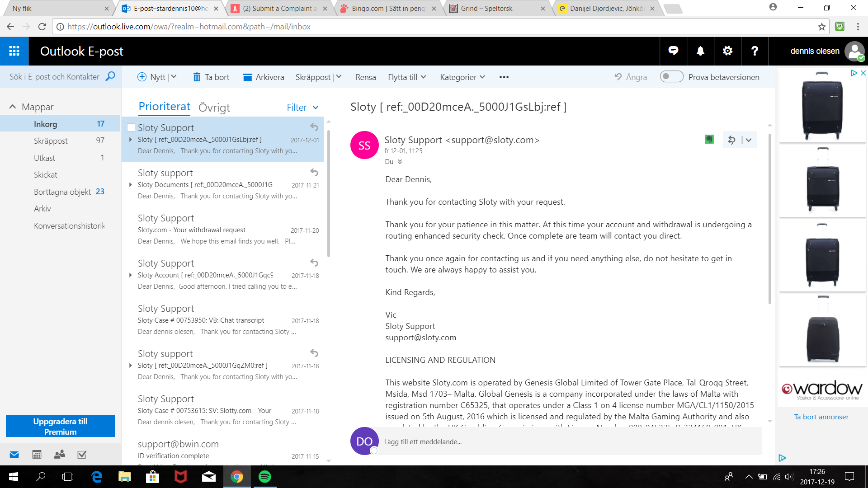Click the message list scrollbar

click(x=329, y=194)
